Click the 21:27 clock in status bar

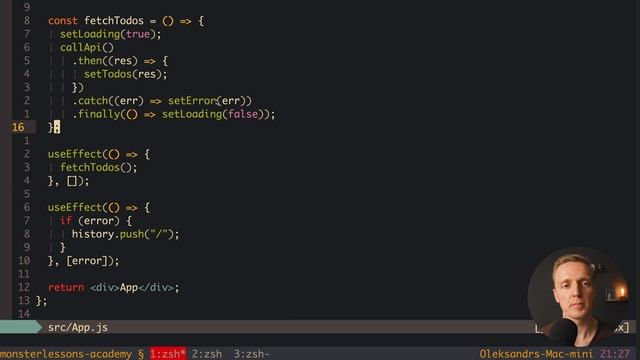(615, 354)
